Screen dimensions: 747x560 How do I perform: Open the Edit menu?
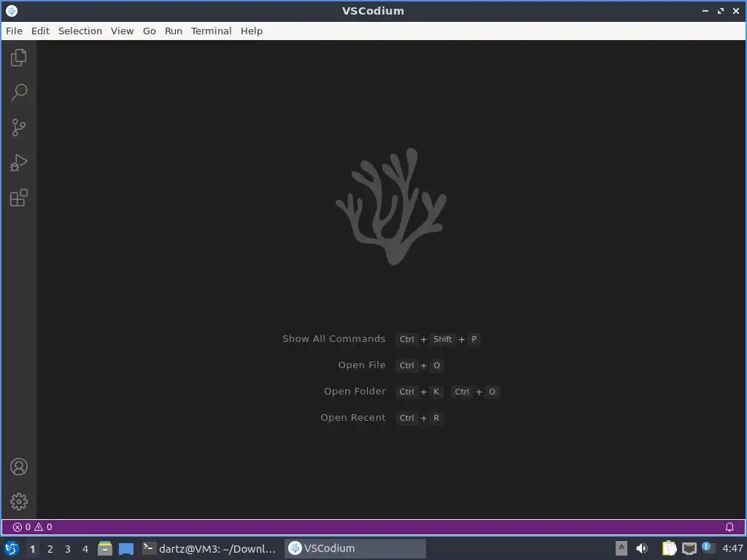41,31
